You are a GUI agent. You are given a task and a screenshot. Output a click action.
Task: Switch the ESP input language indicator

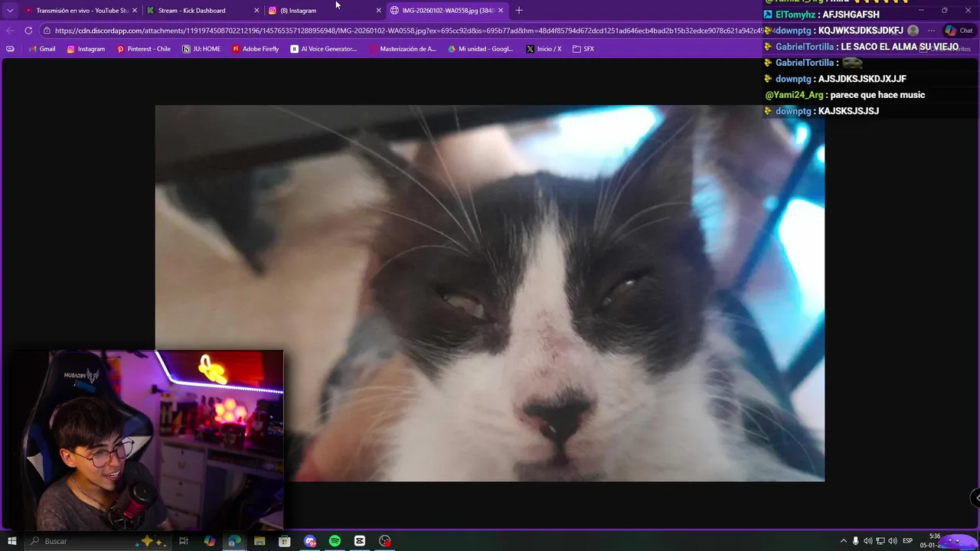[x=908, y=541]
